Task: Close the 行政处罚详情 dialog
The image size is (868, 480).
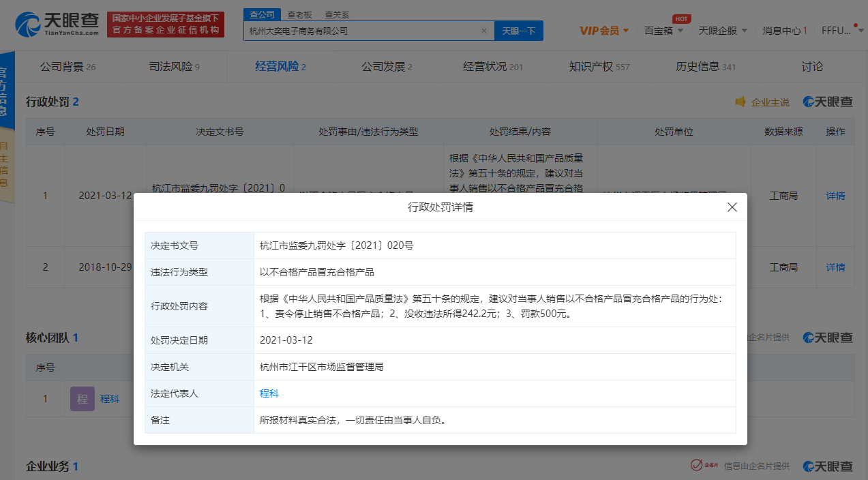Action: tap(732, 207)
